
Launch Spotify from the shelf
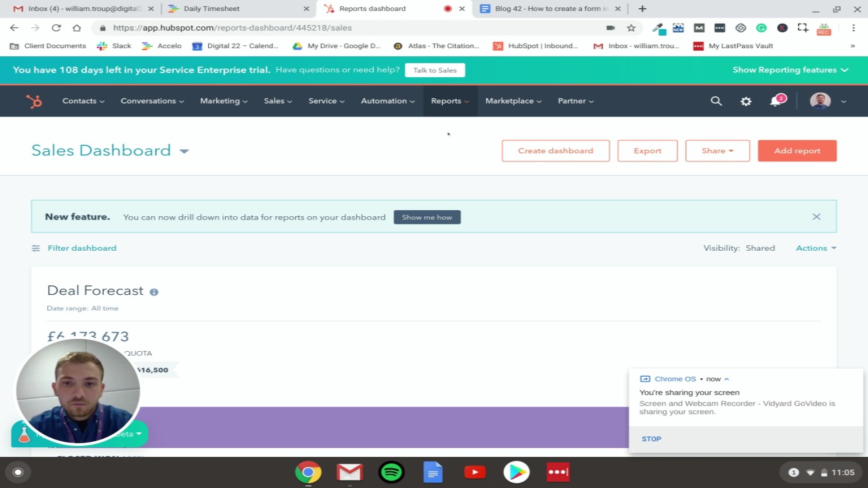coord(391,472)
